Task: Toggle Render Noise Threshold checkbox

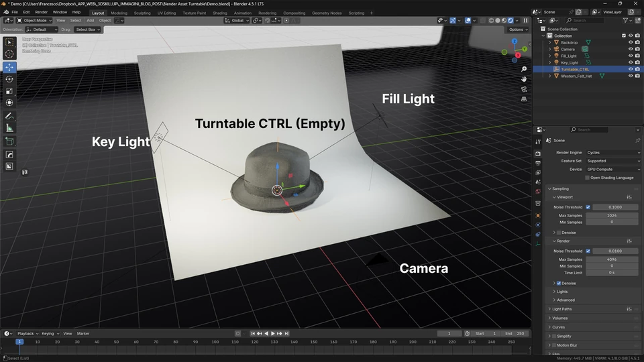Action: (x=588, y=251)
